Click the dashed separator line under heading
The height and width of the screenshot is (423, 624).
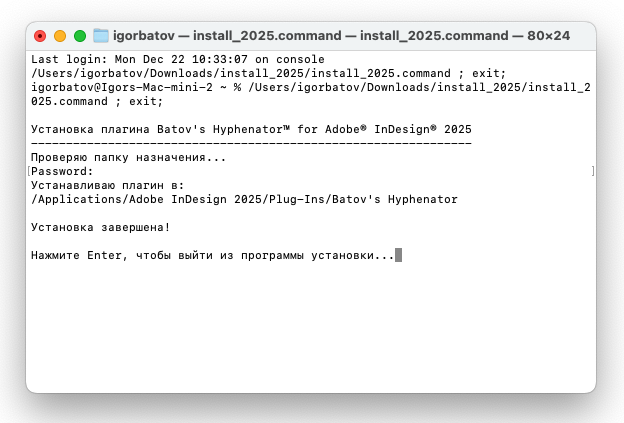[251, 143]
